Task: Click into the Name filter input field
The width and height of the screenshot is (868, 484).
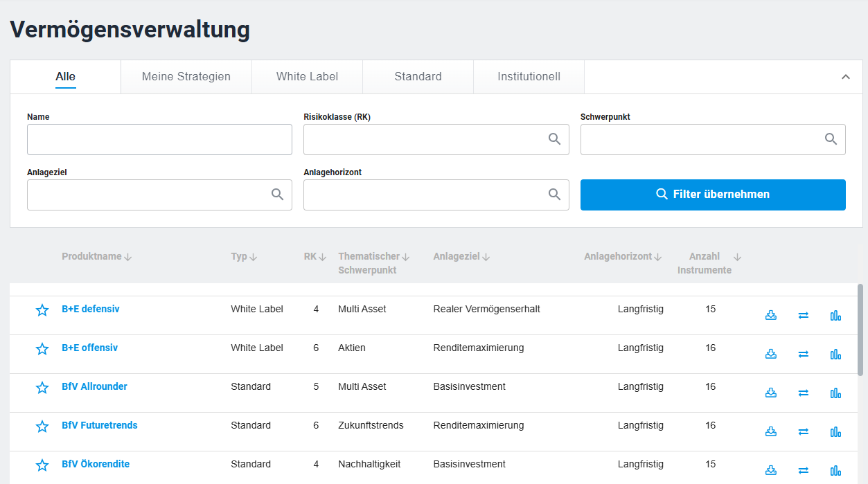Action: [x=159, y=139]
